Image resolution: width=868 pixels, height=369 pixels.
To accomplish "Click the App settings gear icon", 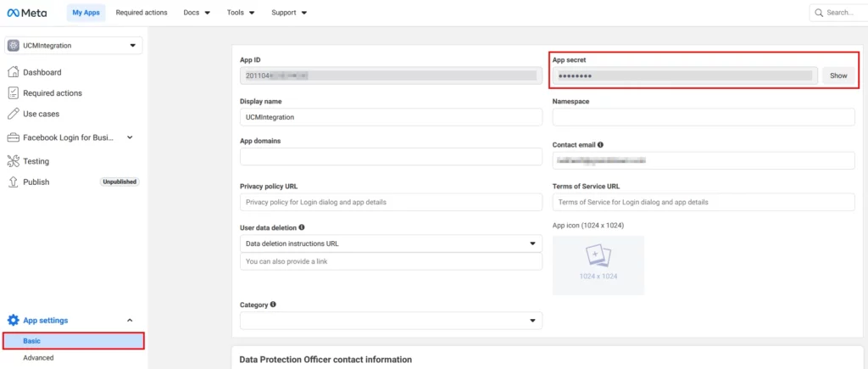I will 14,321.
